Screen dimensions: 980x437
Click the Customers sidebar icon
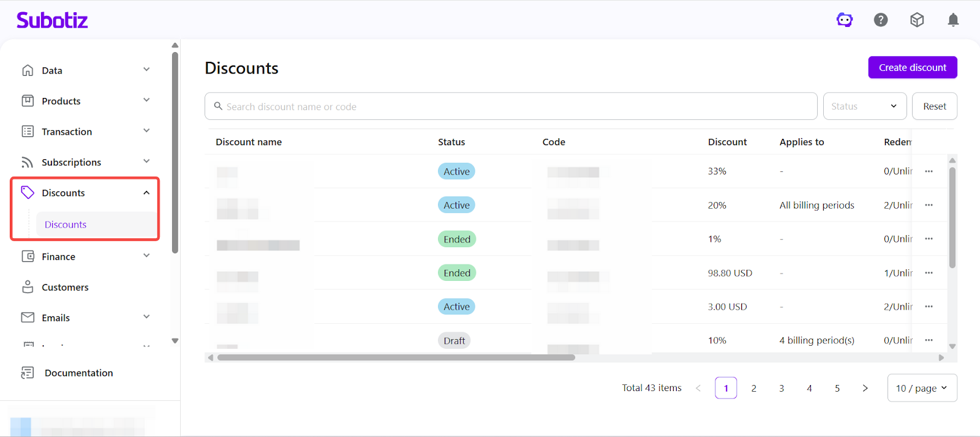(28, 287)
